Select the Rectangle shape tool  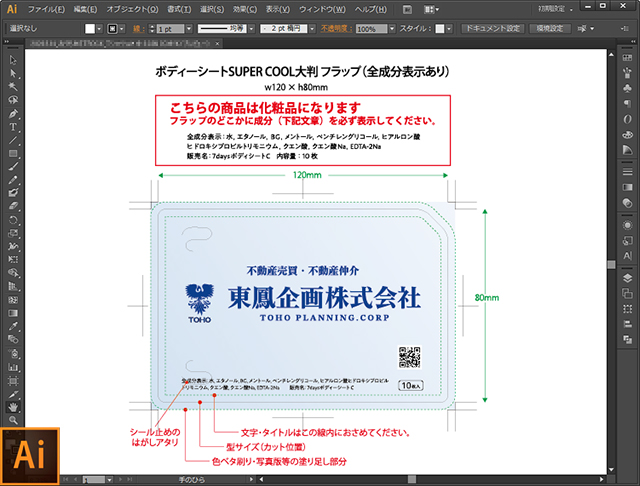pos(13,153)
